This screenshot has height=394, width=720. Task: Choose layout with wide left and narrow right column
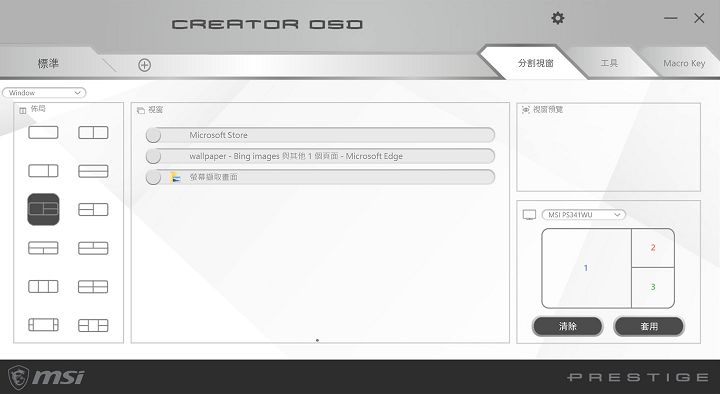click(43, 171)
